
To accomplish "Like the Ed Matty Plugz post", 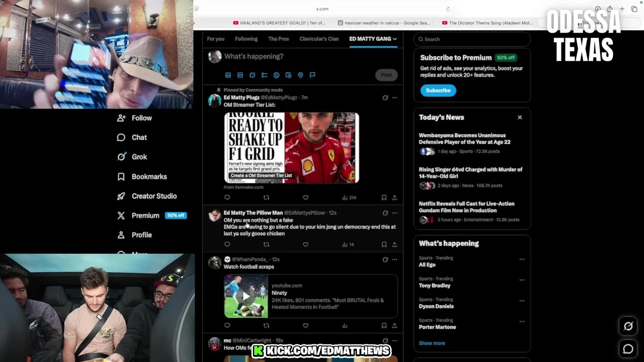I will click(x=305, y=198).
